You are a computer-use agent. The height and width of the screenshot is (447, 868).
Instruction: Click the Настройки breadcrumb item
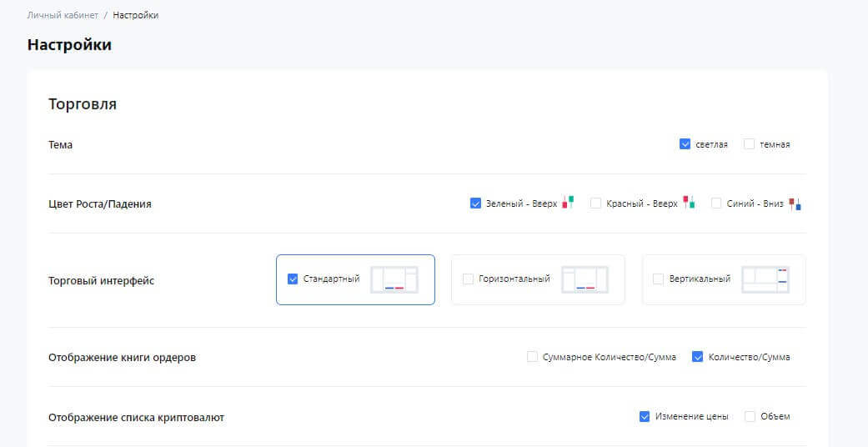[136, 15]
